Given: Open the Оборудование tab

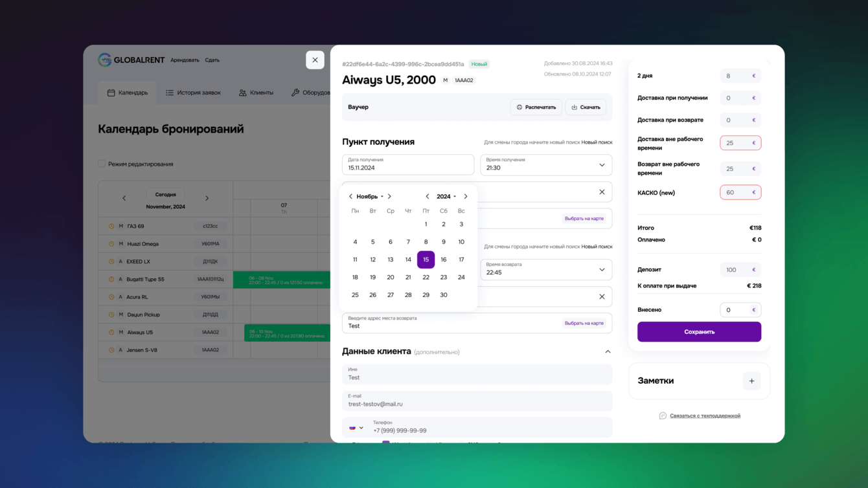Looking at the screenshot, I should tap(311, 93).
